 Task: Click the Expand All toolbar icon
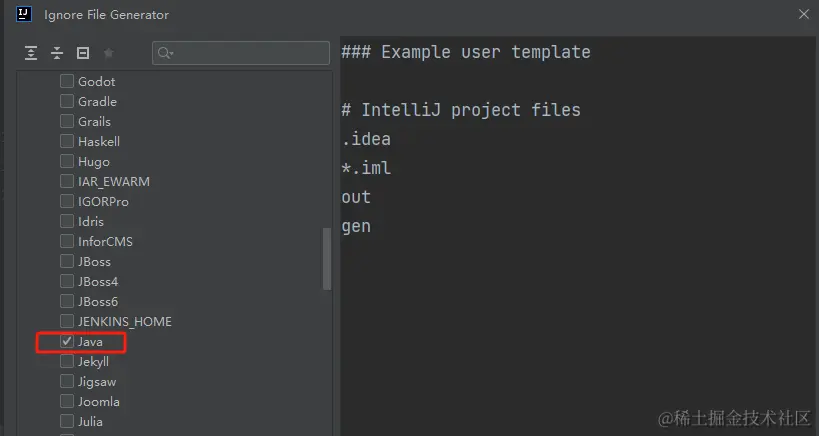[x=32, y=53]
